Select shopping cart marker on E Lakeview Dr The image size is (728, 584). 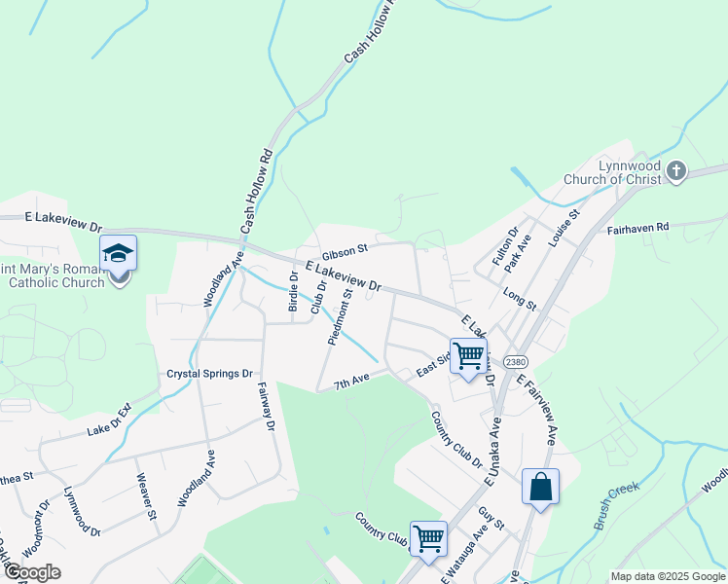[468, 356]
